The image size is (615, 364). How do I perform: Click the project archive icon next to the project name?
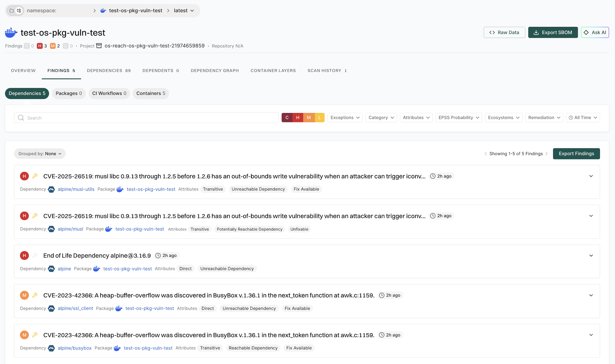coord(99,46)
